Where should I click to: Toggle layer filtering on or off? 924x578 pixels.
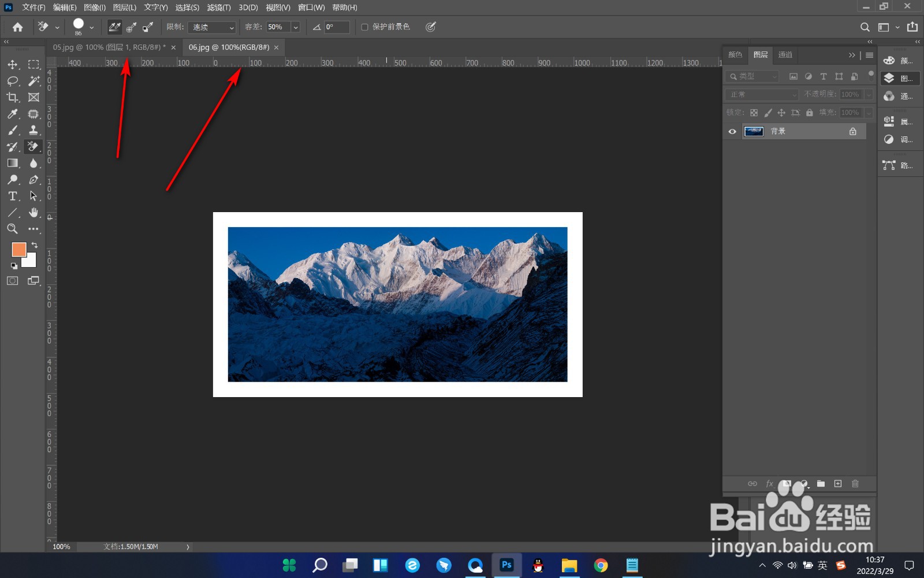(871, 74)
